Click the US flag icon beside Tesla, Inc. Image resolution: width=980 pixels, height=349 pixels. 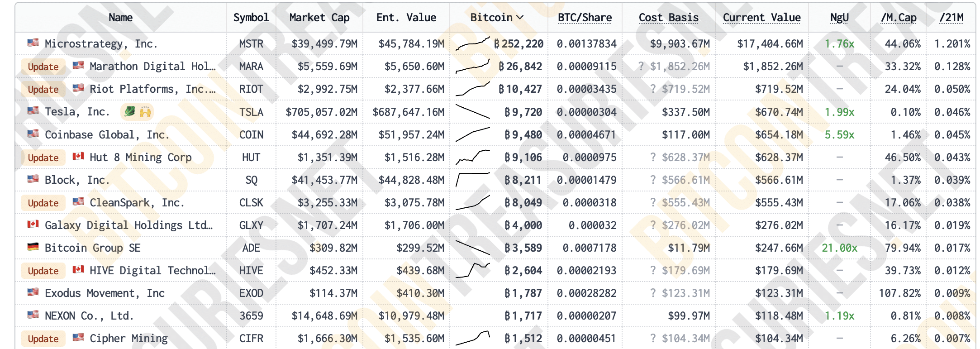pos(33,110)
